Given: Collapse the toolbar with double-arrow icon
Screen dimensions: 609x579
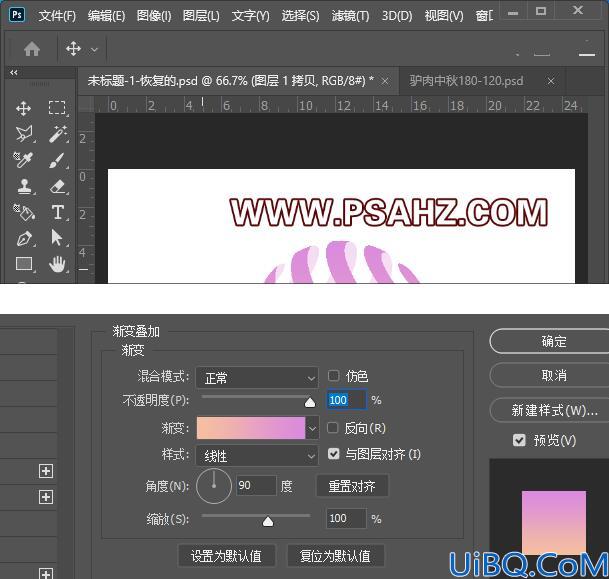Looking at the screenshot, I should 14,72.
